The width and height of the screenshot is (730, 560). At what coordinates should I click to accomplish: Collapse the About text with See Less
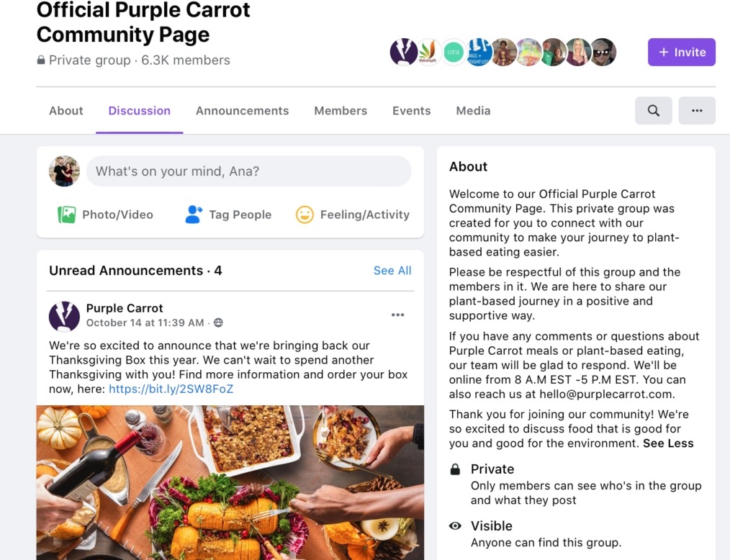[x=668, y=443]
